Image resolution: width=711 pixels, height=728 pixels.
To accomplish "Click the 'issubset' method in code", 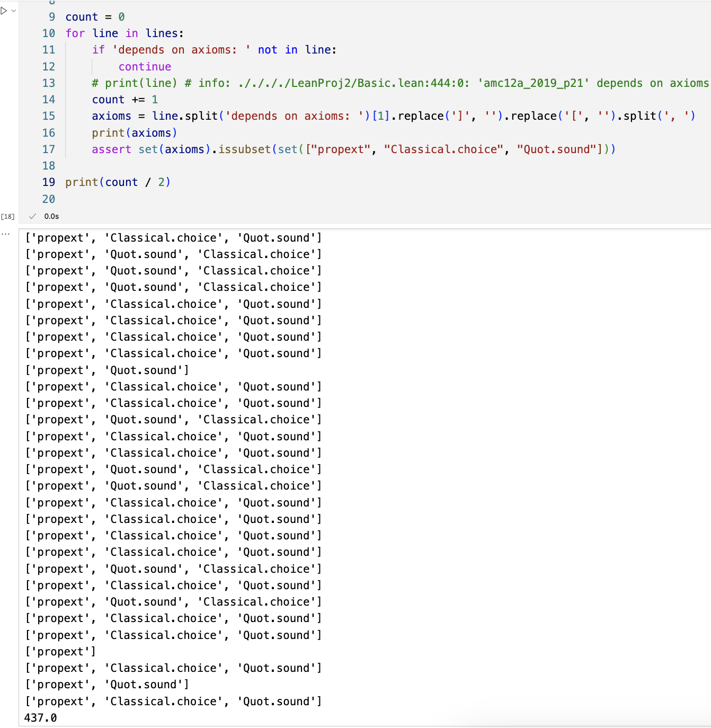I will 244,149.
